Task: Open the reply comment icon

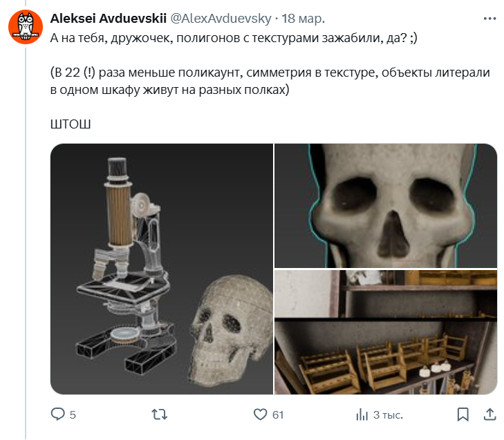Action: pos(58,414)
